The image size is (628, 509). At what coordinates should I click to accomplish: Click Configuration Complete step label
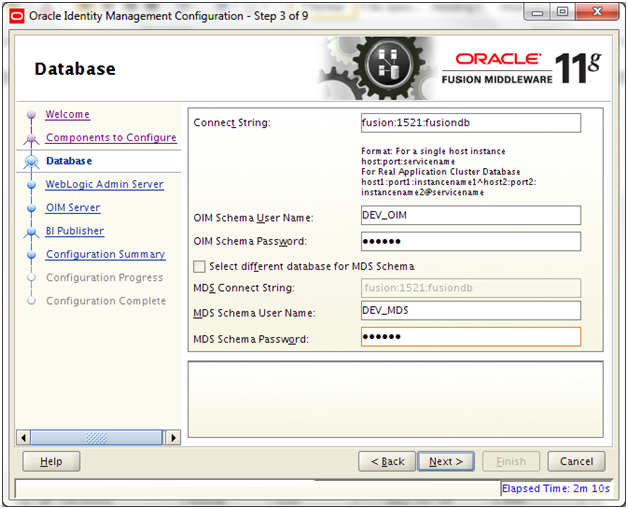(x=106, y=301)
